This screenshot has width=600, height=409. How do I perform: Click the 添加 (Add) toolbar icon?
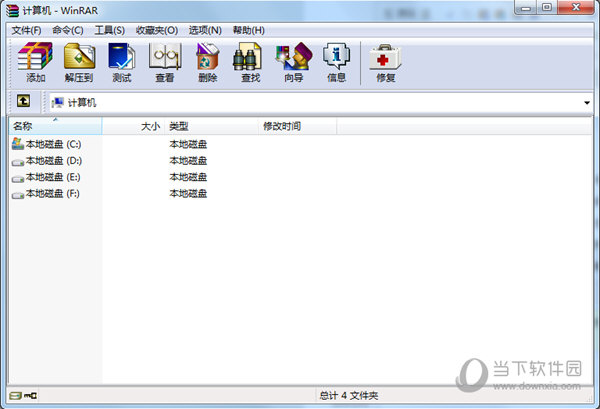36,62
